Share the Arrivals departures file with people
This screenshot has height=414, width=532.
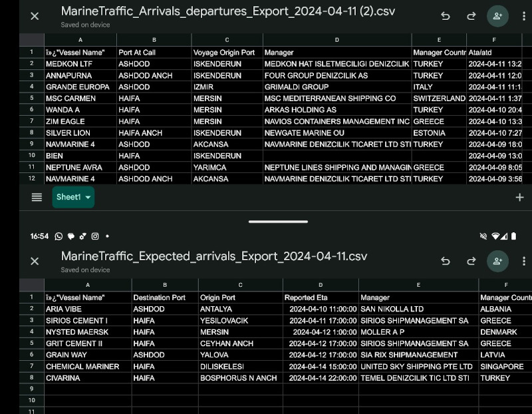coord(497,16)
